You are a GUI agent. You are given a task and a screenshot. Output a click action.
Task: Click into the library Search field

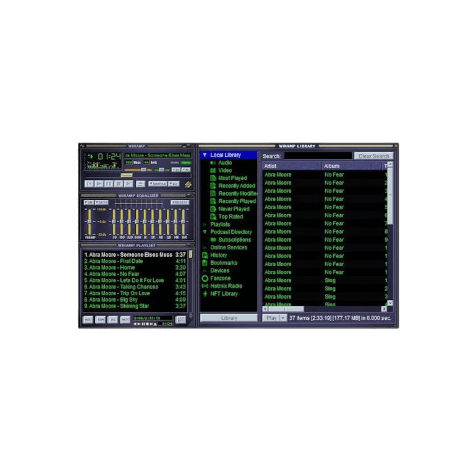318,156
